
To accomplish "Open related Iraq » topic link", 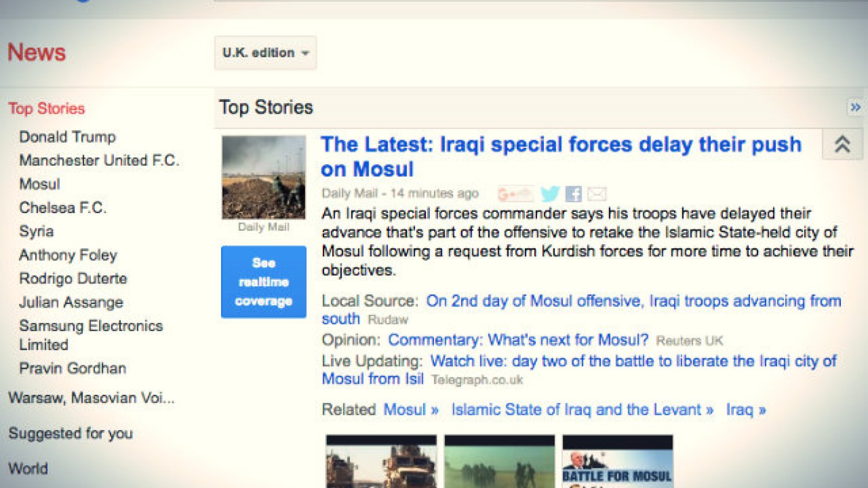I will click(x=746, y=410).
